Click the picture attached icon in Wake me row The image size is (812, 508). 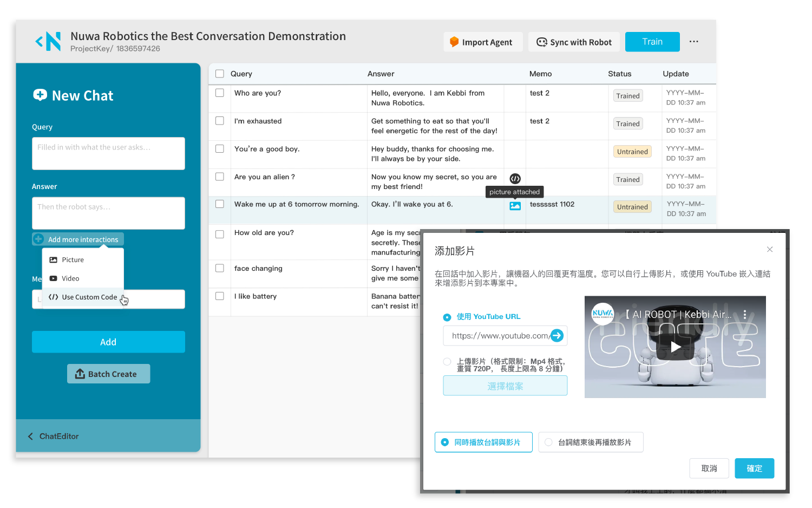point(515,206)
